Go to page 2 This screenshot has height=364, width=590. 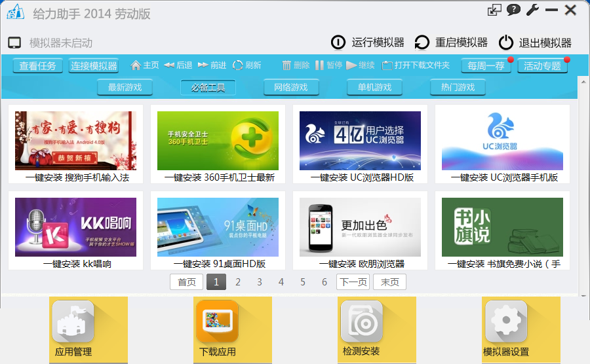[x=238, y=282]
